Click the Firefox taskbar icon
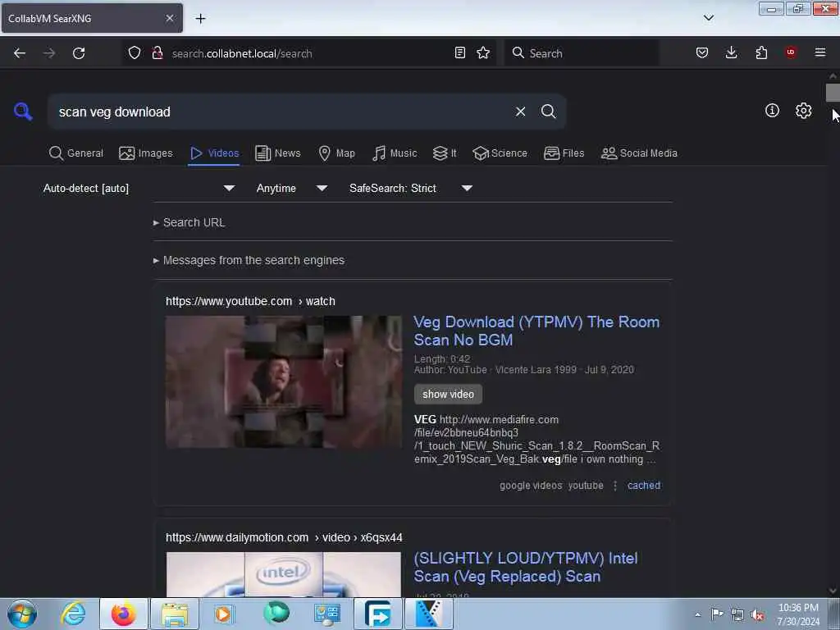Screen dimensions: 840x630 pos(124,614)
